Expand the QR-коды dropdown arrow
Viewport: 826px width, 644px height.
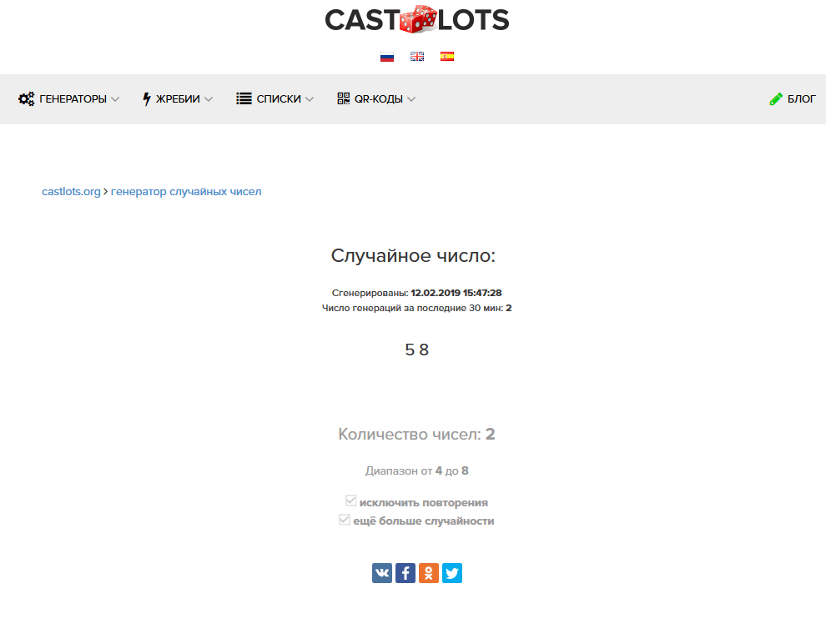(x=411, y=99)
